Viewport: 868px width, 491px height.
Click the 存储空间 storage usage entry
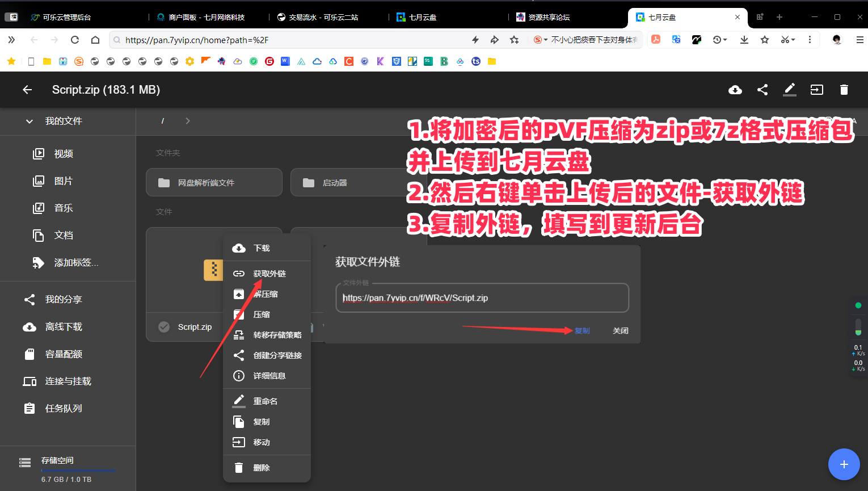pos(68,469)
